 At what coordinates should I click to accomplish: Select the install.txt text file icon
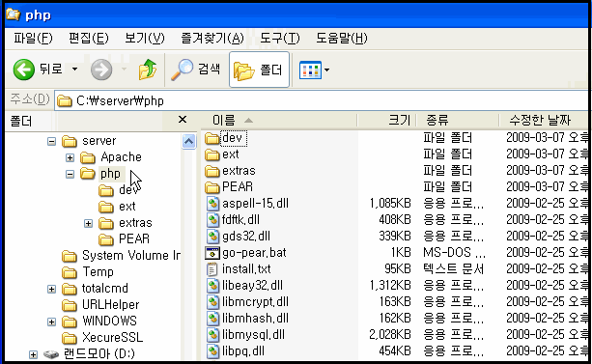(x=212, y=269)
